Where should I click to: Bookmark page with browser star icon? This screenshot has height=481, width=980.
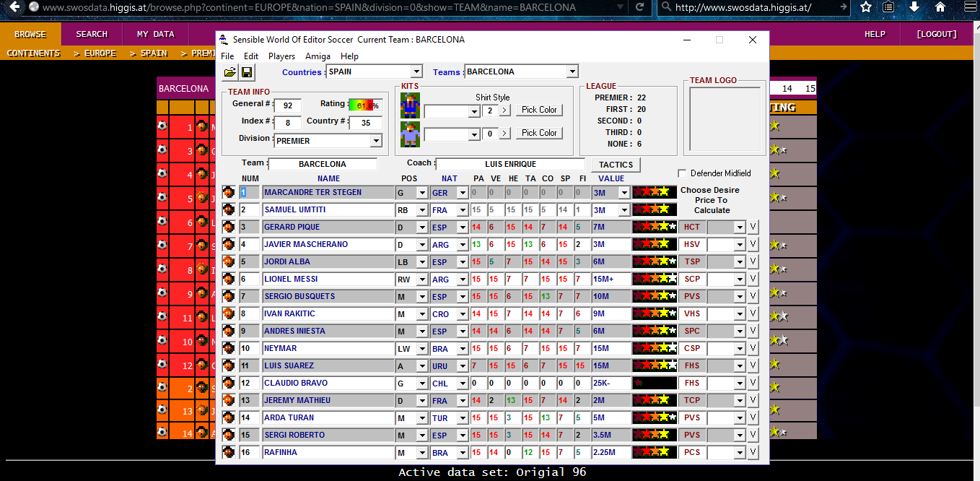click(866, 7)
